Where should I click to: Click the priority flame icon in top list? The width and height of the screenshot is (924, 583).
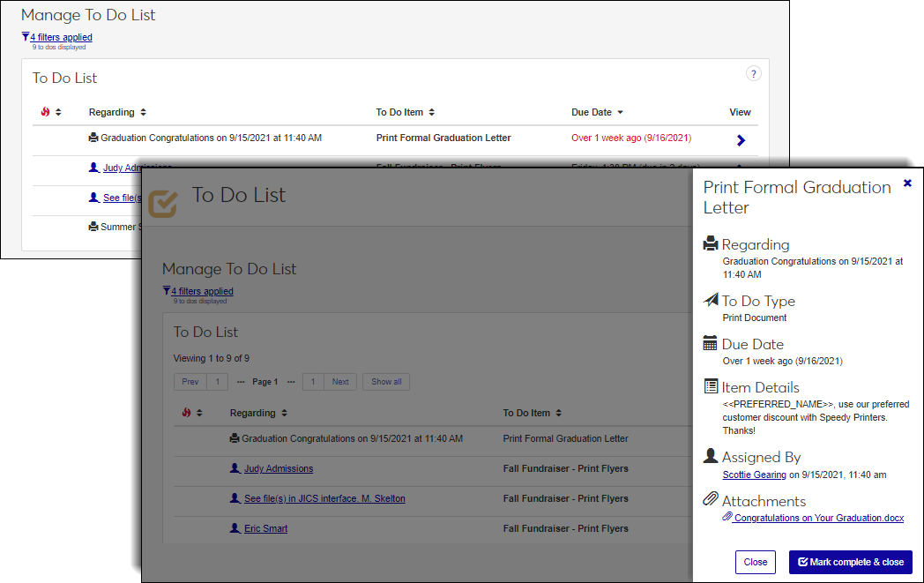45,112
